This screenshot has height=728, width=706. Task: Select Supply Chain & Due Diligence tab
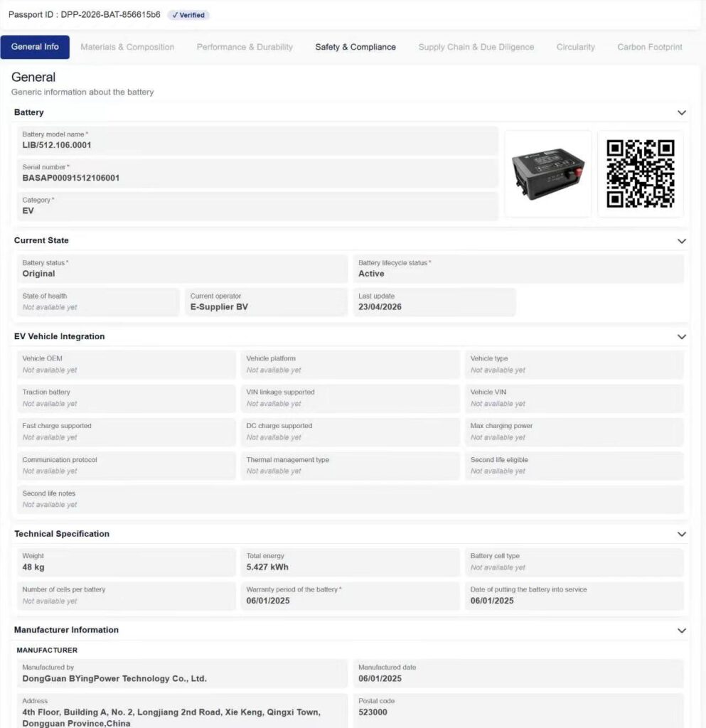click(476, 47)
